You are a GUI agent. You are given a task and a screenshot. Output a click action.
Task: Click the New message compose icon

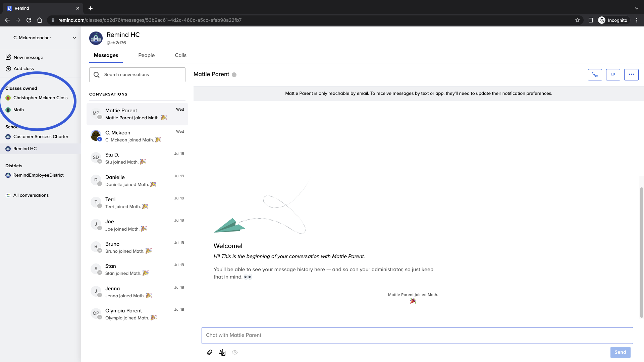(8, 57)
